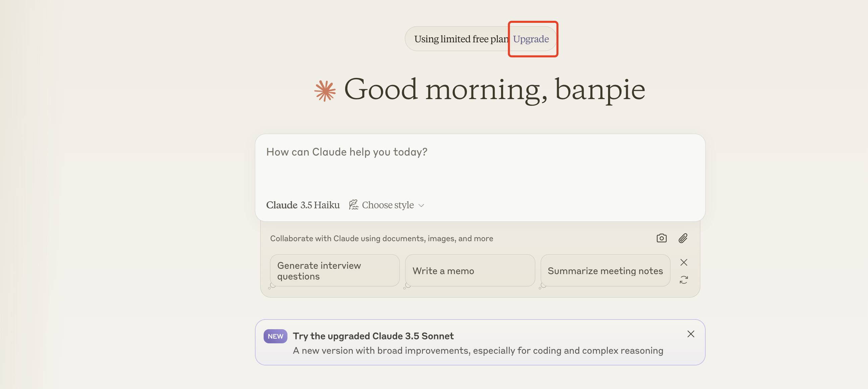Click the Using limited free plan pill
This screenshot has height=389, width=868.
[x=460, y=39]
